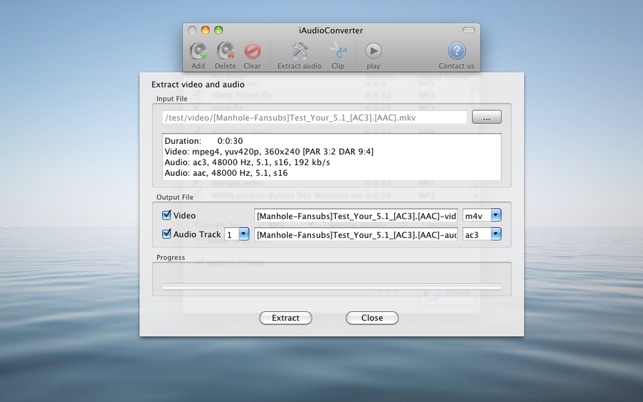This screenshot has height=402, width=643.
Task: Click the input file path field
Action: tap(314, 118)
